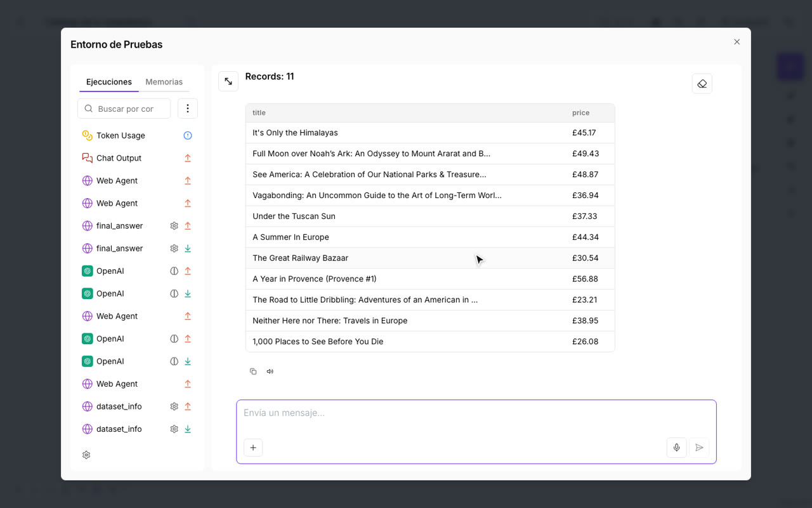Select the Full Moon over Noah's Ark row

pos(430,154)
